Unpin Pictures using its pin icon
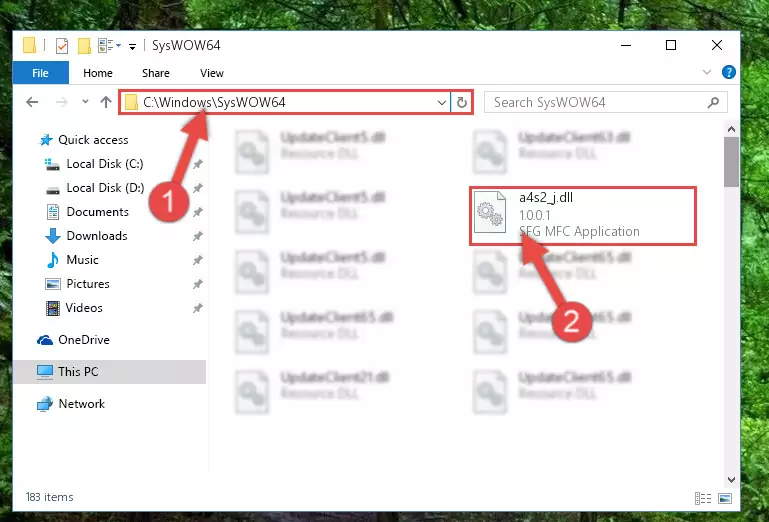 tap(198, 285)
